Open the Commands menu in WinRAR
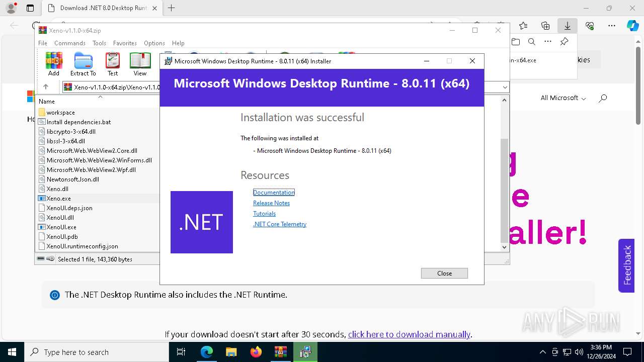Viewport: 644px width, 362px height. tap(70, 43)
